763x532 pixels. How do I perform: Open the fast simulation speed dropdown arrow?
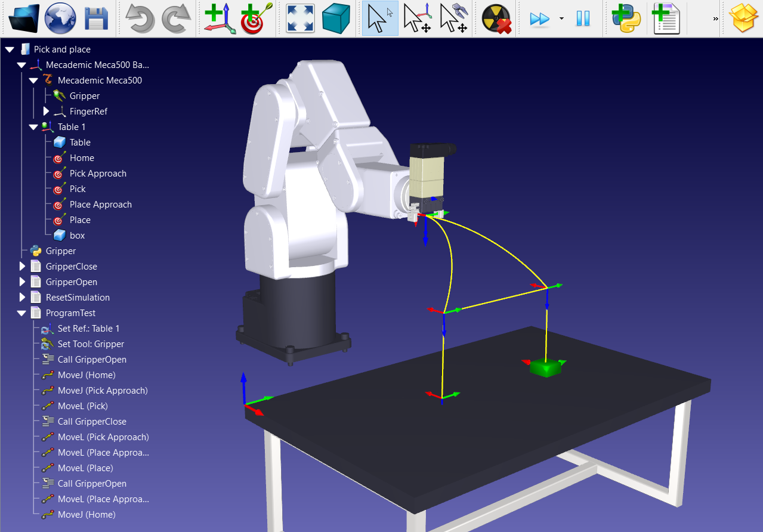click(561, 18)
